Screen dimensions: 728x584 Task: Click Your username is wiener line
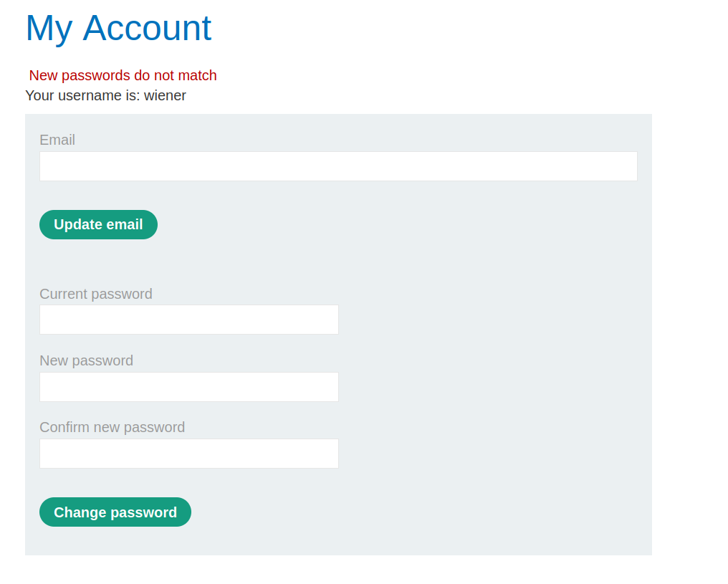click(105, 95)
